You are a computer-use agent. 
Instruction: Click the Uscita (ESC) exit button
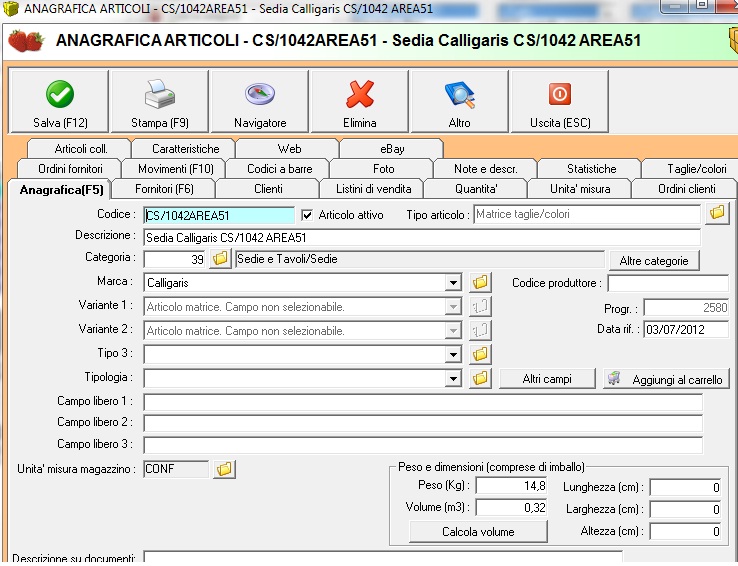(560, 101)
